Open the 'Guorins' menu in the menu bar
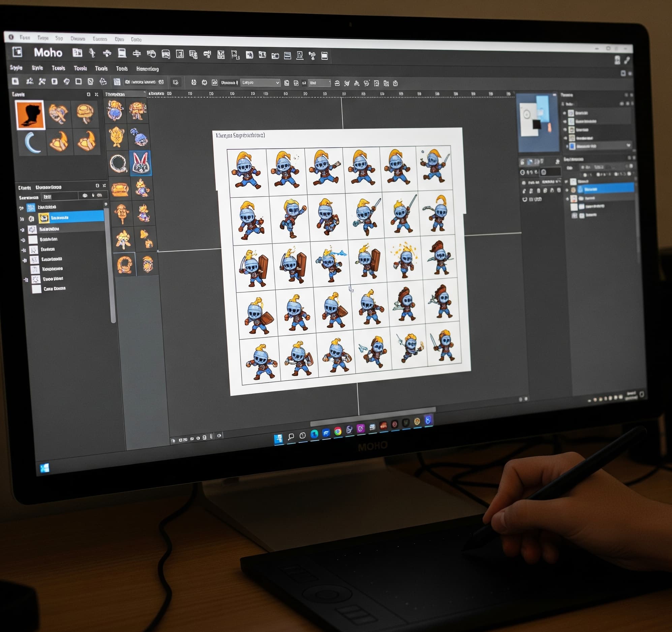The image size is (672, 632). click(100, 39)
